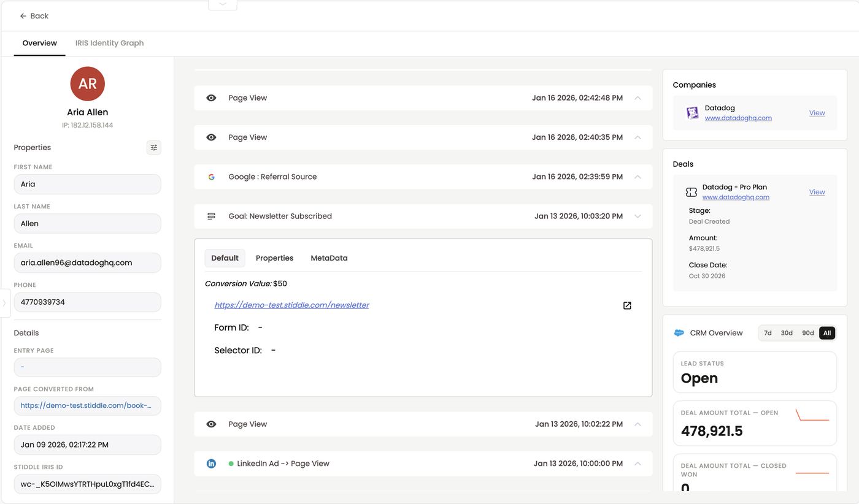Open newsletter URL via external link icon

627,305
